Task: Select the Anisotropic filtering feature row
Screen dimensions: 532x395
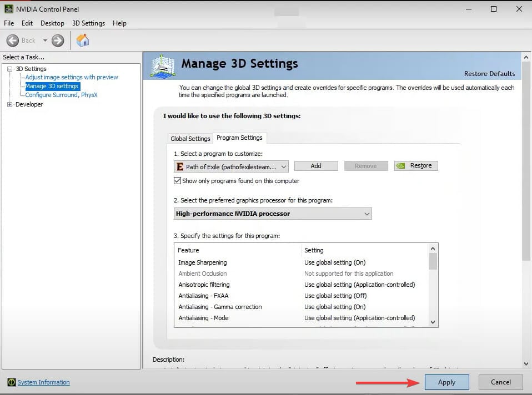Action: [302, 285]
